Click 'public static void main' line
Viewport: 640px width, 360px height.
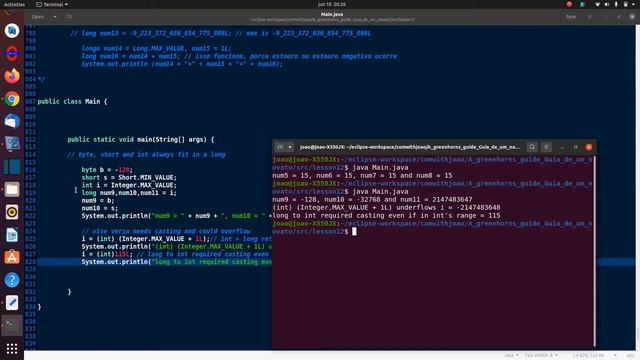[141, 139]
